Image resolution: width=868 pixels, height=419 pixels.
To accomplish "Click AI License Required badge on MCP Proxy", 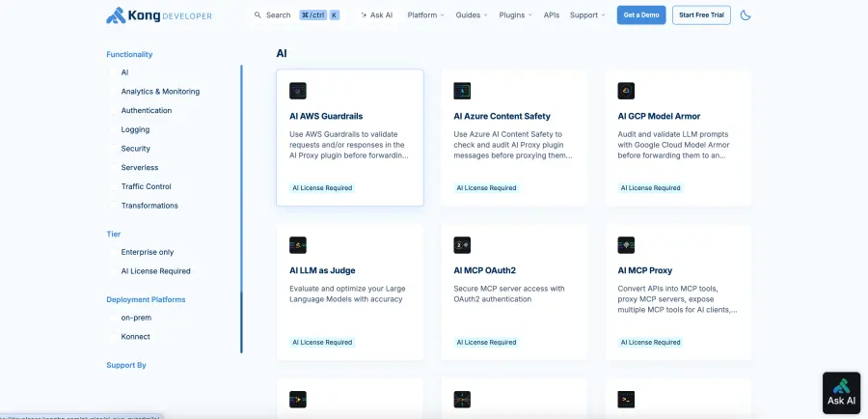I will point(650,342).
